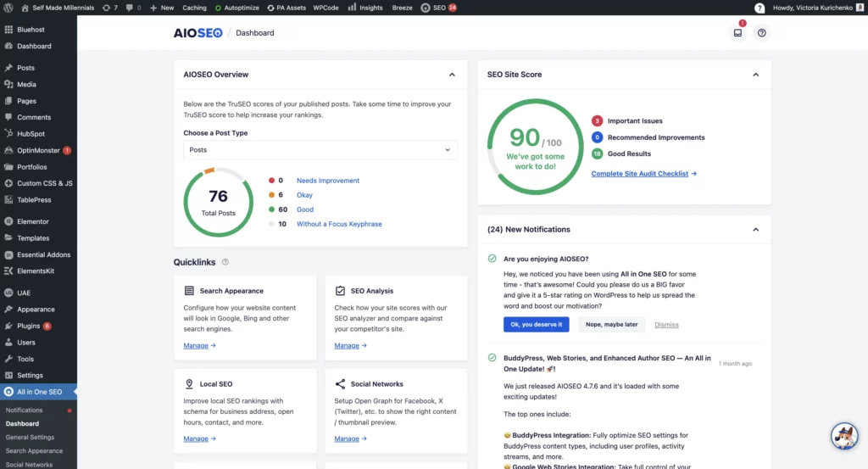Open the New content menu
Image resolution: width=868 pixels, height=469 pixels.
162,8
